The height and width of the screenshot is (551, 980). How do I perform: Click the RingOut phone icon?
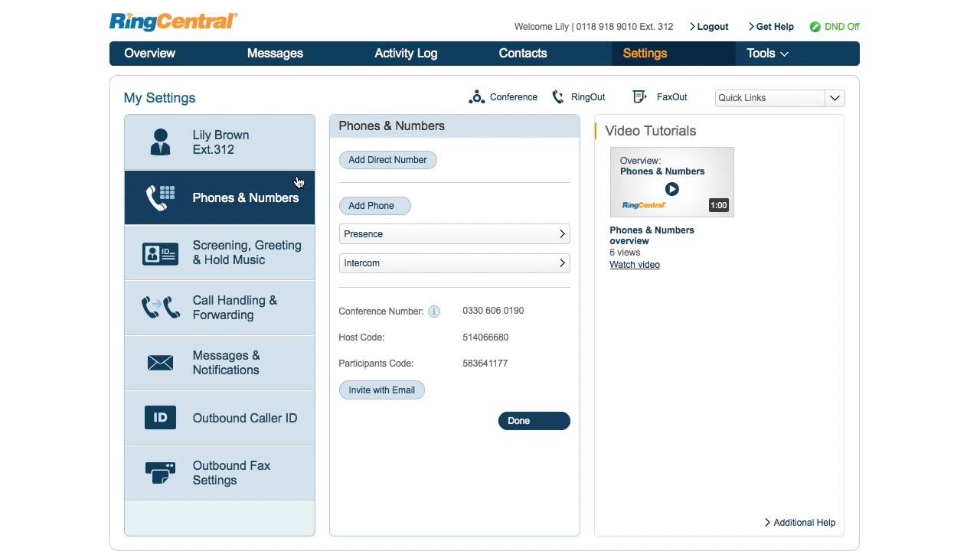click(x=558, y=97)
